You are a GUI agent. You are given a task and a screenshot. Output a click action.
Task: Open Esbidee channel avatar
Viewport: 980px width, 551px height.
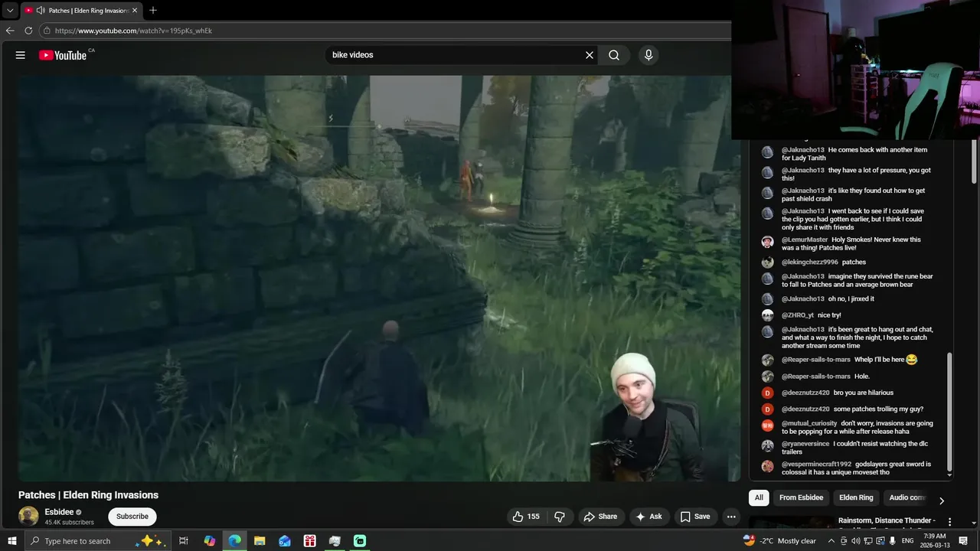(x=28, y=516)
